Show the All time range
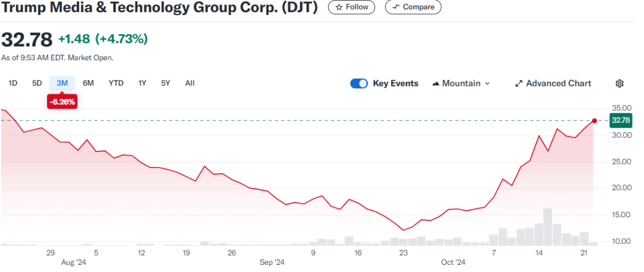Image resolution: width=644 pixels, height=272 pixels. click(x=190, y=83)
